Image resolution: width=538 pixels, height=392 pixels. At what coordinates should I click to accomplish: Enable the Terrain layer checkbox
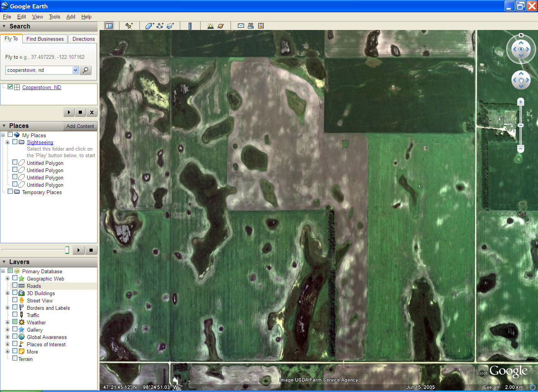(x=15, y=359)
